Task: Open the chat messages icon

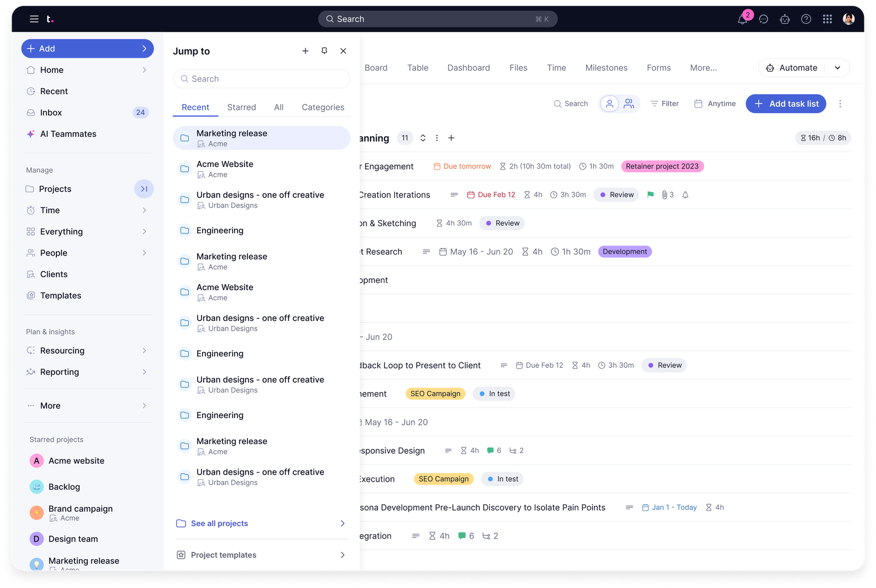Action: click(764, 19)
